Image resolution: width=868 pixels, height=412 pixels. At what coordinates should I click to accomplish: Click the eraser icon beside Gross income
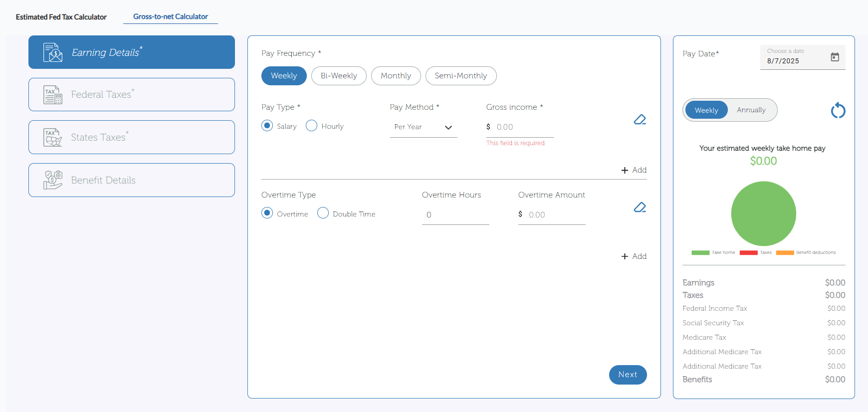640,120
